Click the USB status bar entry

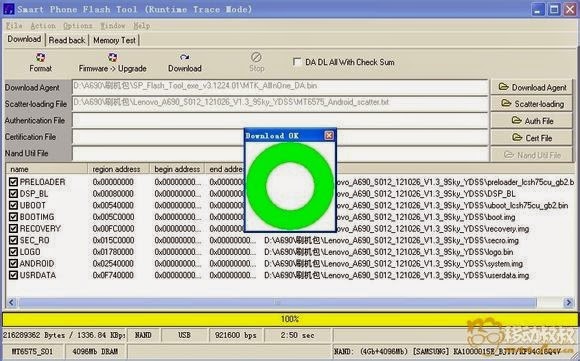click(184, 335)
